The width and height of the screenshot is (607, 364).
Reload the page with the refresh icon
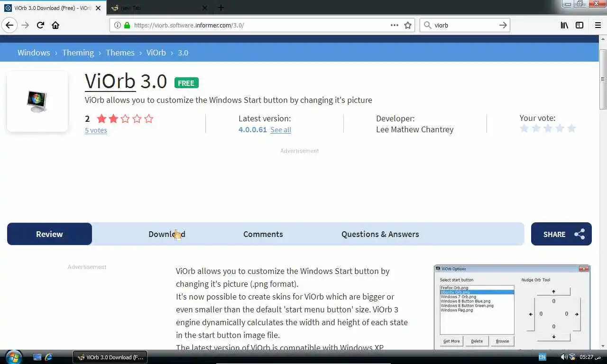coord(40,25)
